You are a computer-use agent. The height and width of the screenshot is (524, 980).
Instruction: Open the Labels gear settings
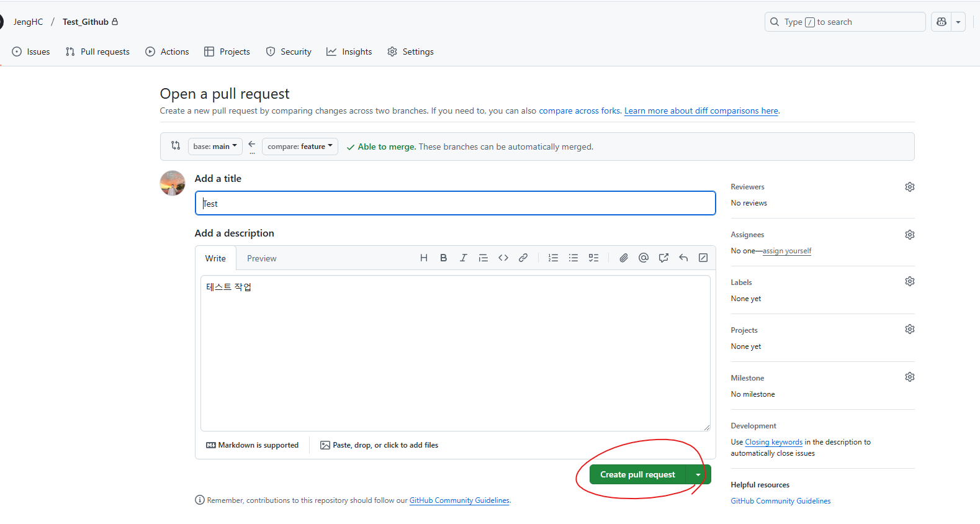point(910,281)
